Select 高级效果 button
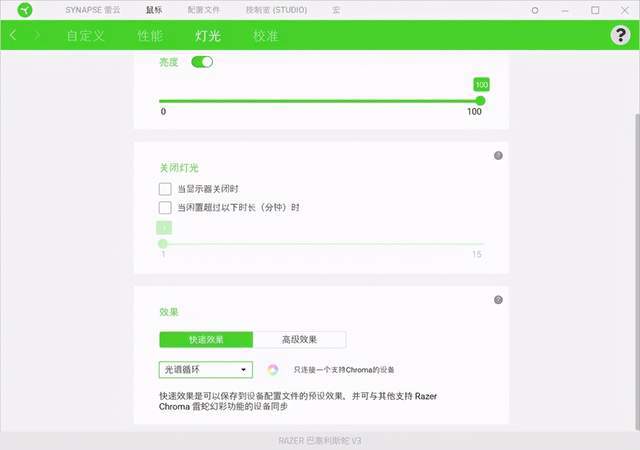Screen dimensions: 640x450 click(x=300, y=339)
